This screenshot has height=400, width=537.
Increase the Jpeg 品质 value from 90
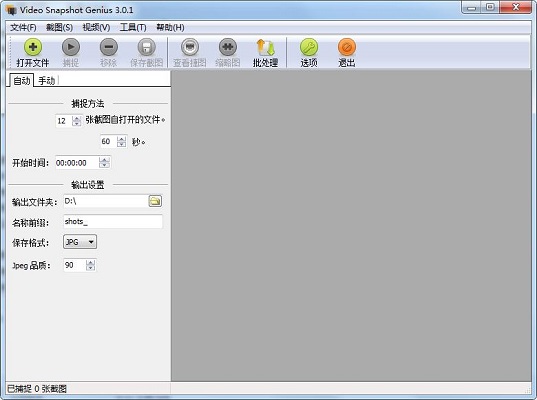90,262
